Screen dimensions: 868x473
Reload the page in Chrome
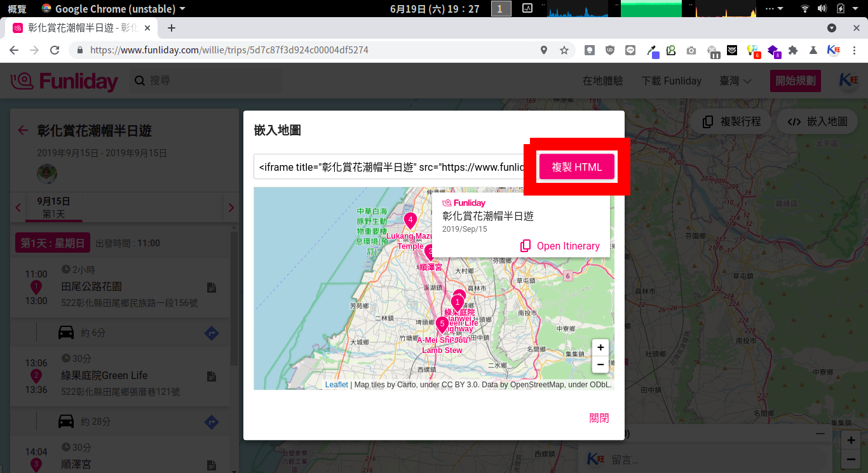pos(55,50)
